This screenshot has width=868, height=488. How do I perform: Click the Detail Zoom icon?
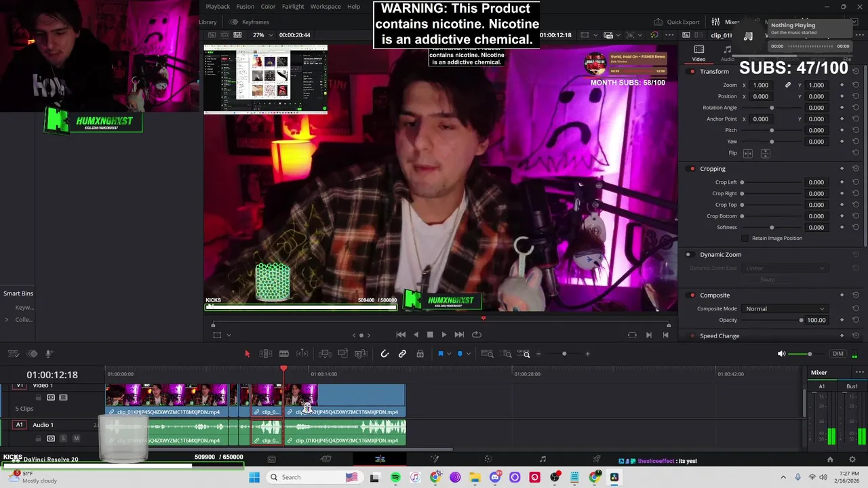pos(507,354)
